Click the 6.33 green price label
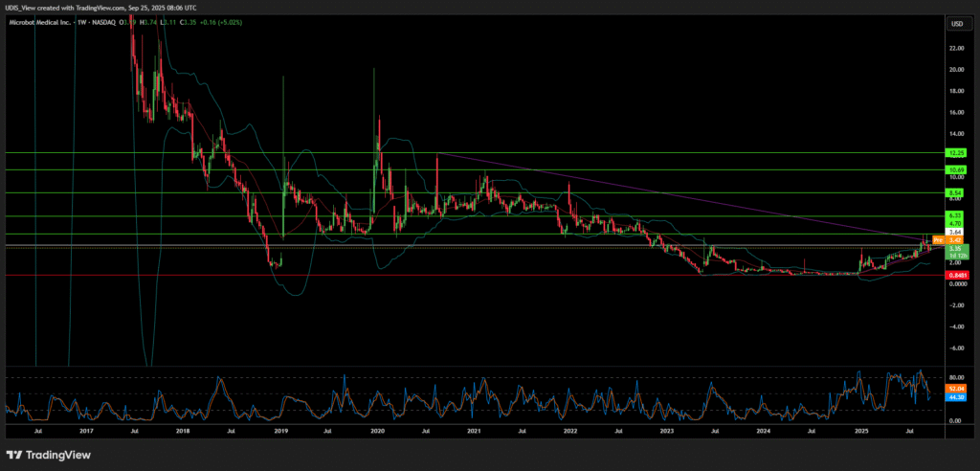 click(x=955, y=214)
